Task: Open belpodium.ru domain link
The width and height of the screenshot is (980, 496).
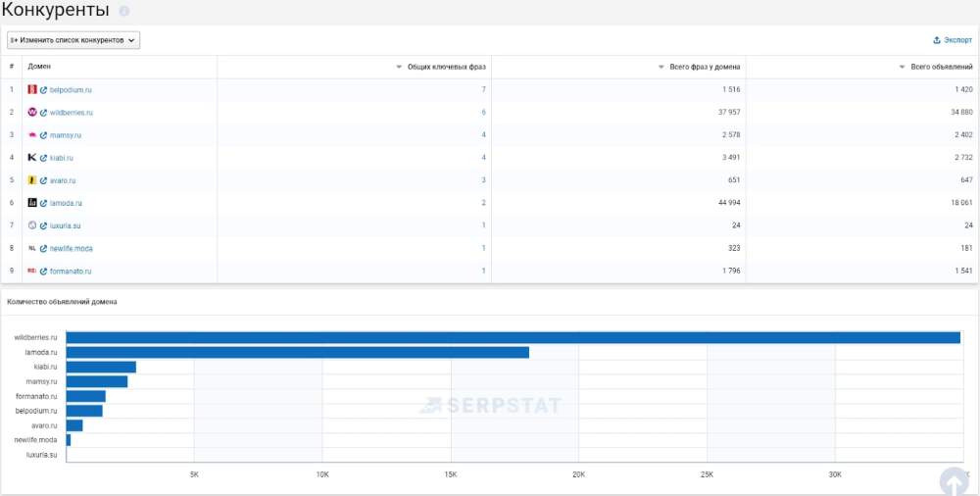Action: 71,90
